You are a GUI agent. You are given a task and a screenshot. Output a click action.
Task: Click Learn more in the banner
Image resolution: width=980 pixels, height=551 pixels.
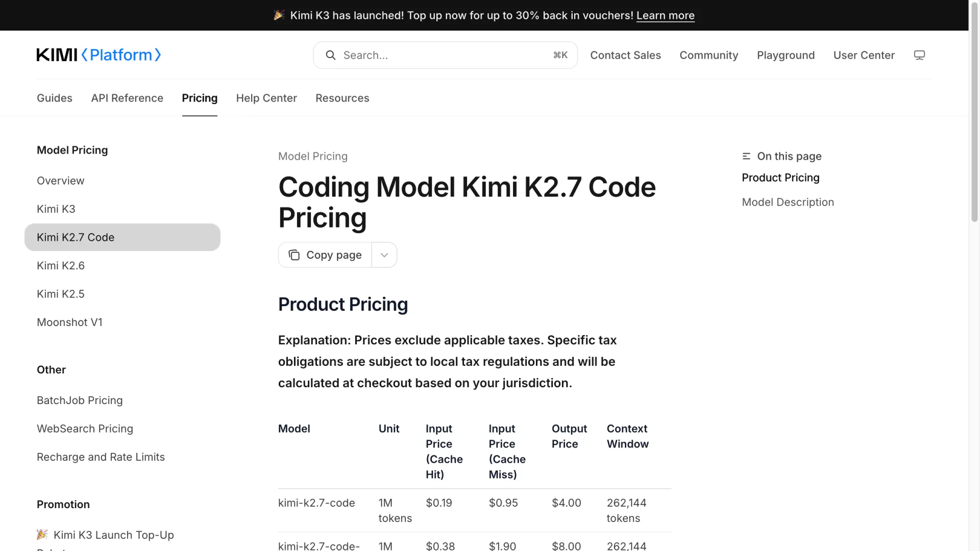pyautogui.click(x=665, y=15)
